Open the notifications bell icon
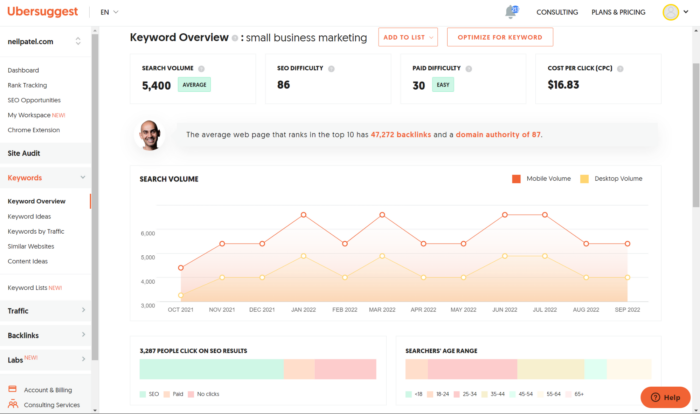Image resolution: width=700 pixels, height=414 pixels. click(x=511, y=12)
